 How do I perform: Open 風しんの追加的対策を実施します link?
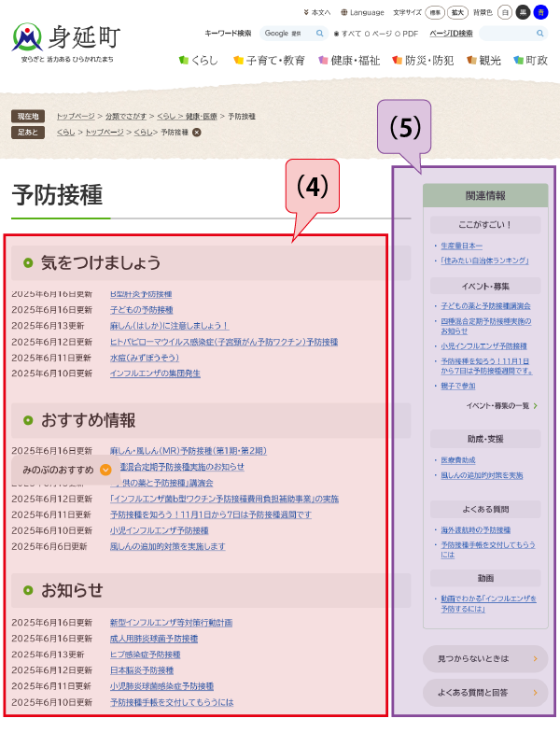168,546
